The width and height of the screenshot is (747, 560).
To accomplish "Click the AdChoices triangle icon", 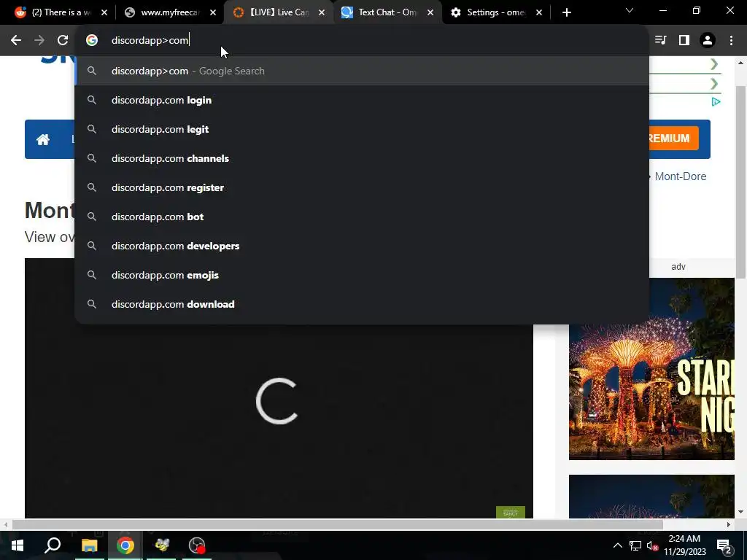I will [x=716, y=102].
